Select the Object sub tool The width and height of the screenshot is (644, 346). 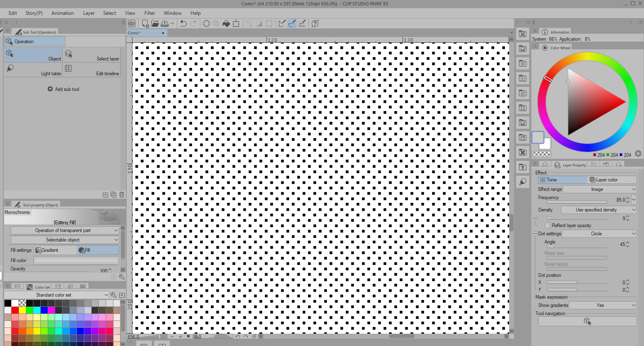coord(33,55)
